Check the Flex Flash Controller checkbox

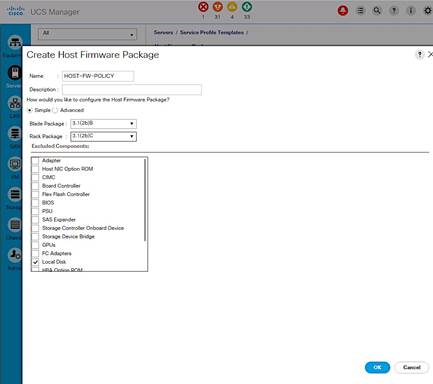(x=35, y=194)
